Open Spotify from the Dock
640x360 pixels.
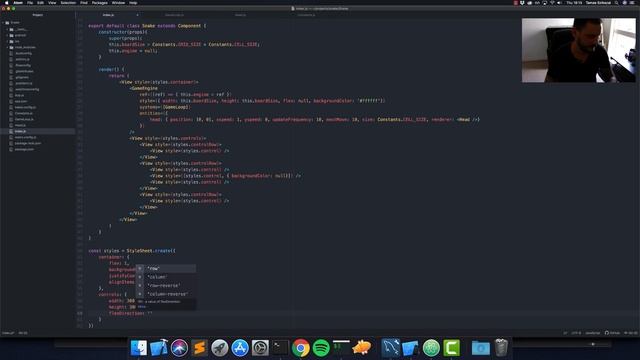321,348
